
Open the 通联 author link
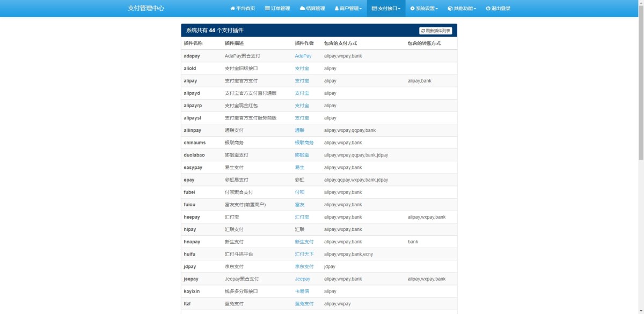(299, 130)
